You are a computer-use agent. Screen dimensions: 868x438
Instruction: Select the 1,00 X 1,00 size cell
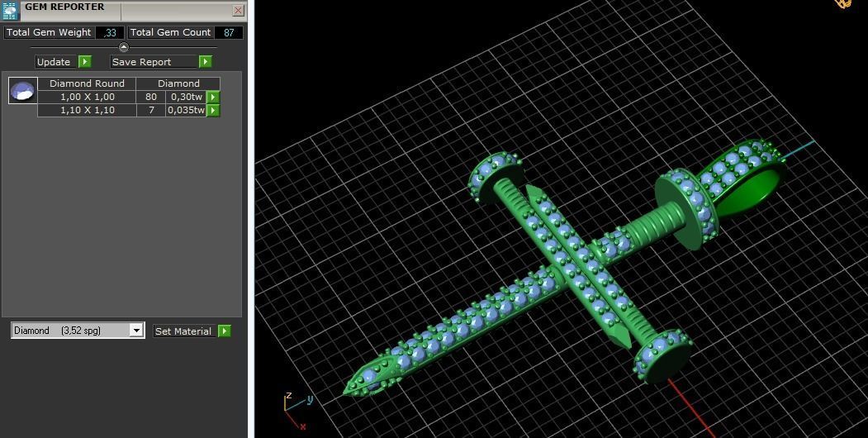tap(87, 97)
